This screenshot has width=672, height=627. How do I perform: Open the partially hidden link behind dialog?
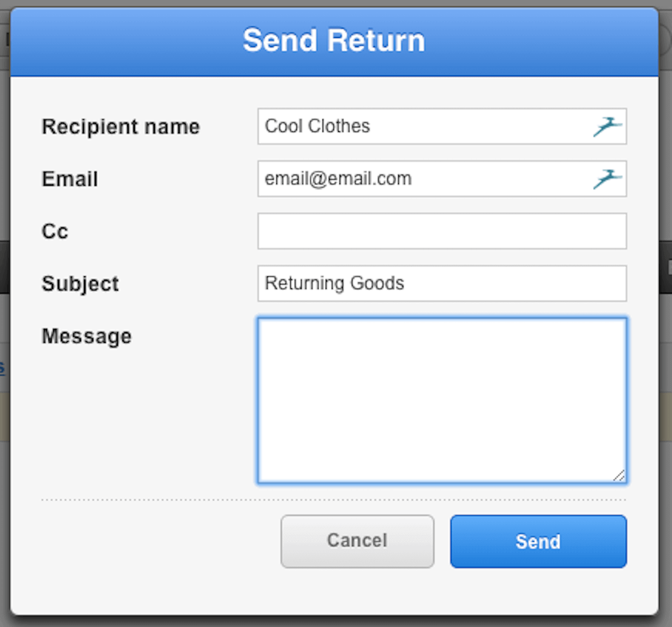click(x=2, y=368)
